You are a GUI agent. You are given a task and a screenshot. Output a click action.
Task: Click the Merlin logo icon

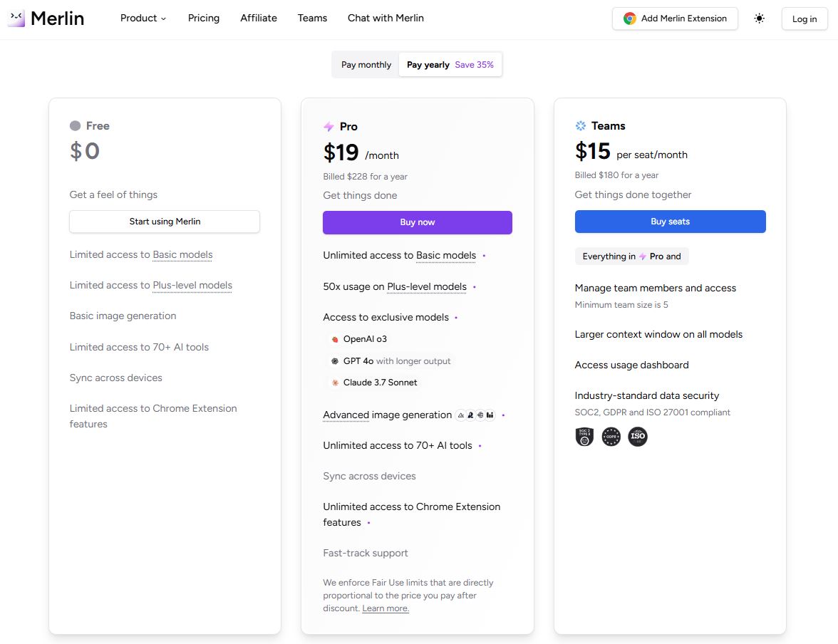(16, 18)
